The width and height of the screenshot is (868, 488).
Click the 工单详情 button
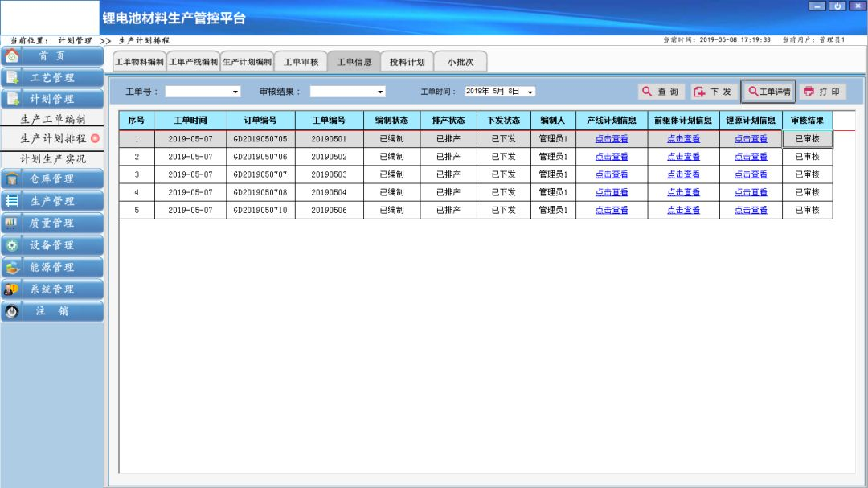coord(768,92)
